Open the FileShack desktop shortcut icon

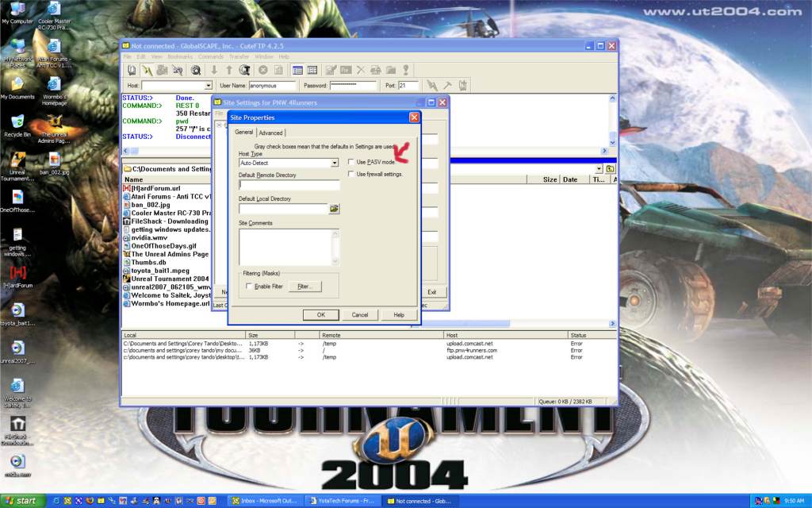point(17,431)
